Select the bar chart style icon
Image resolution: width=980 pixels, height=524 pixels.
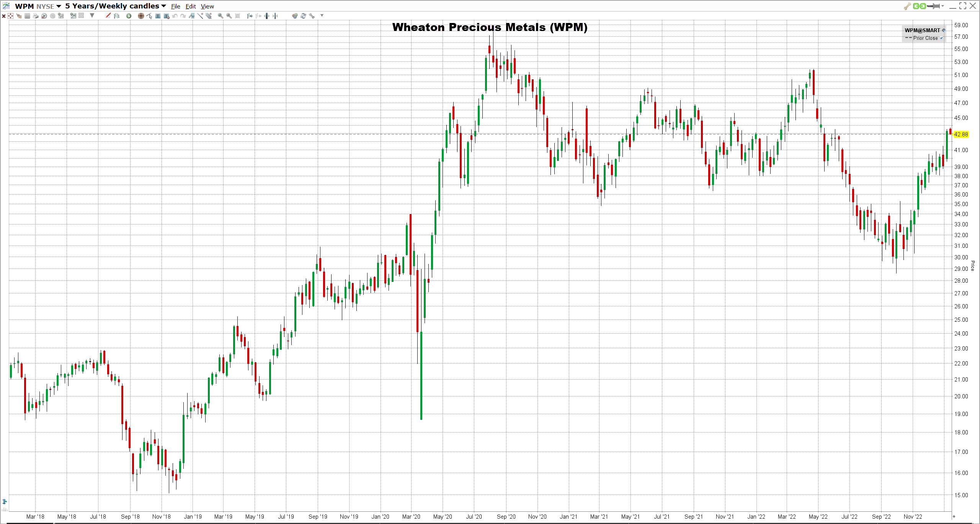(x=117, y=16)
